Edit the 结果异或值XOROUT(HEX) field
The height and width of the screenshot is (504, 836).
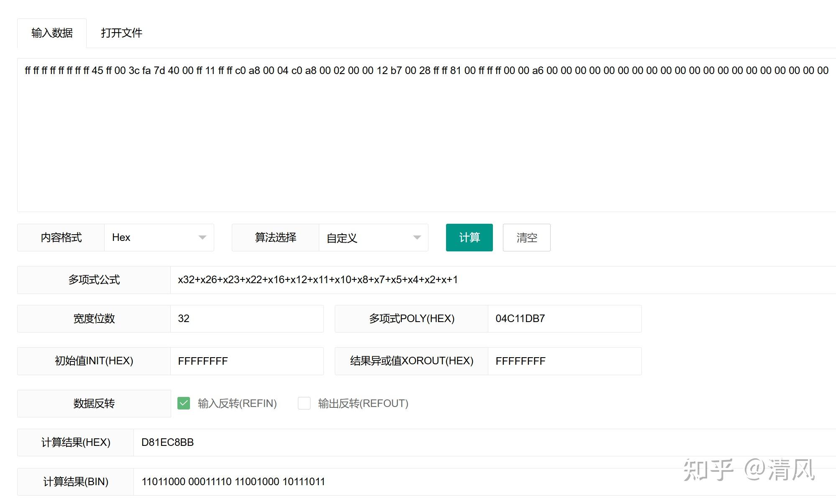click(564, 361)
